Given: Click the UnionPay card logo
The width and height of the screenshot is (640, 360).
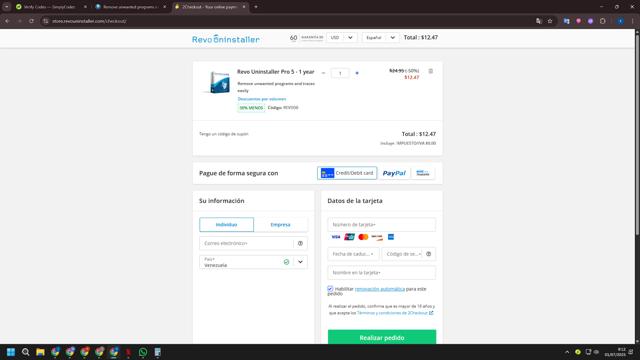Looking at the screenshot, I should pyautogui.click(x=349, y=237).
